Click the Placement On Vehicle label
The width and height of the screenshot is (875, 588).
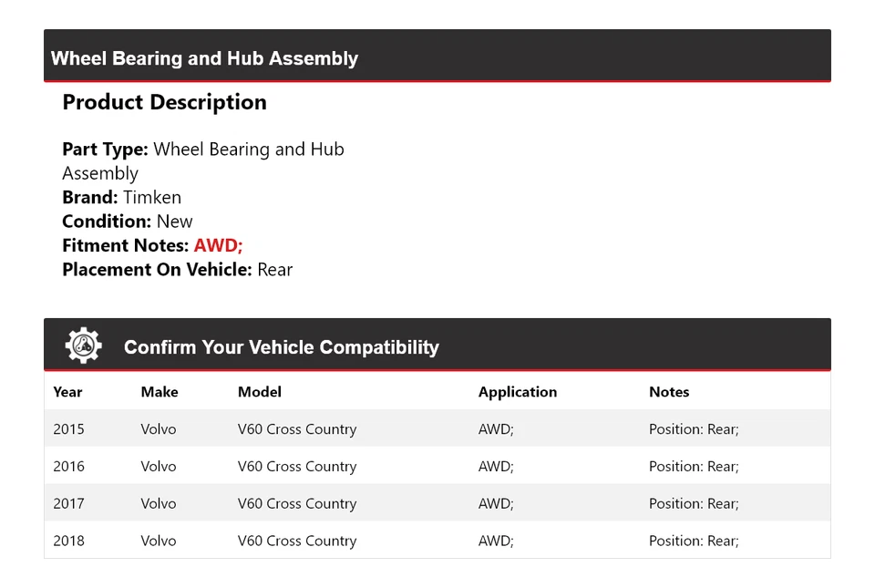pyautogui.click(x=157, y=270)
